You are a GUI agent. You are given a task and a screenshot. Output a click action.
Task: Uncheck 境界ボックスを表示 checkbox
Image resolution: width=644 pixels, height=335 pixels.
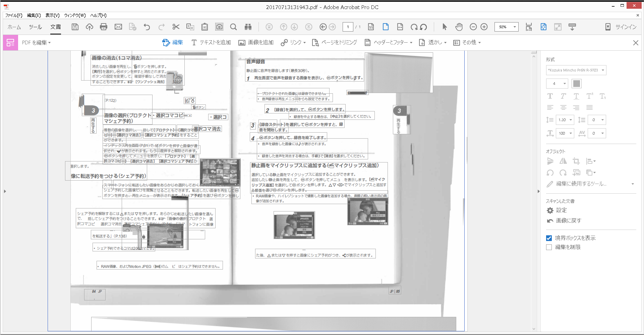click(549, 238)
